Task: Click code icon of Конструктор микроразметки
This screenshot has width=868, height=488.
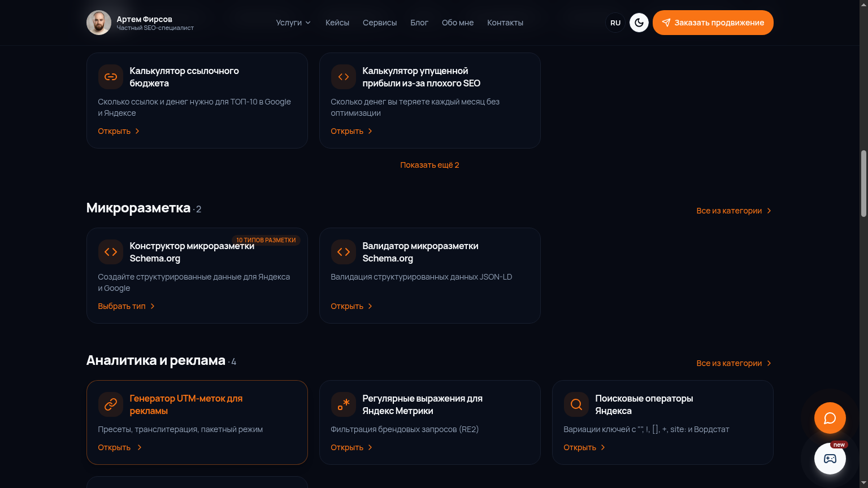Action: pyautogui.click(x=111, y=252)
